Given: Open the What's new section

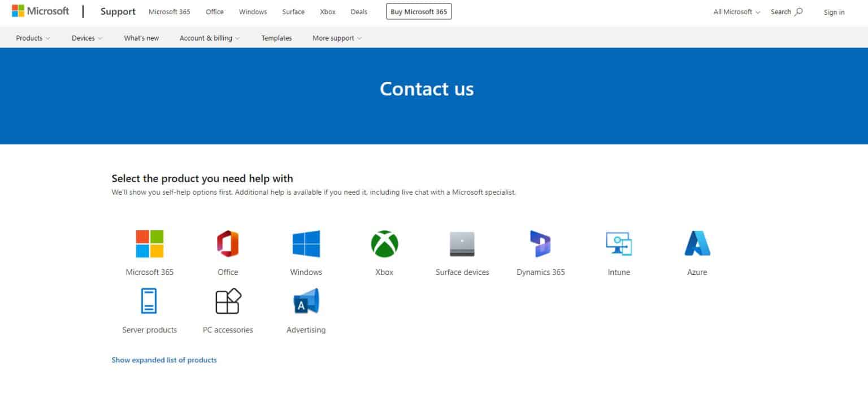Looking at the screenshot, I should 141,38.
